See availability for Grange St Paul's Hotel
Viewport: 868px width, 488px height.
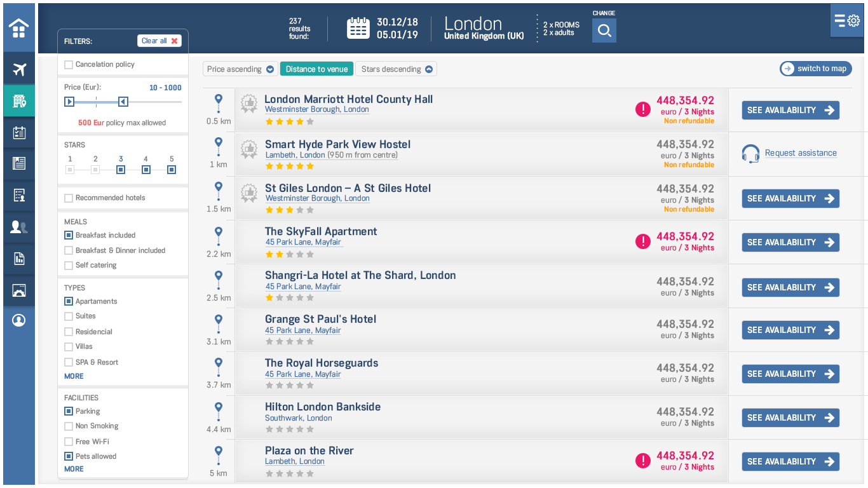tap(790, 330)
